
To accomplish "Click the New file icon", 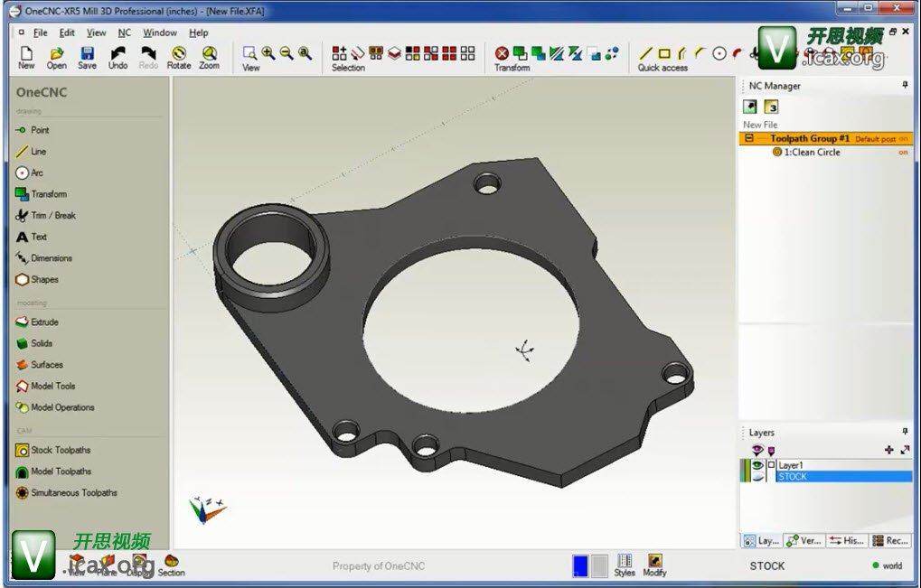I will click(x=26, y=57).
